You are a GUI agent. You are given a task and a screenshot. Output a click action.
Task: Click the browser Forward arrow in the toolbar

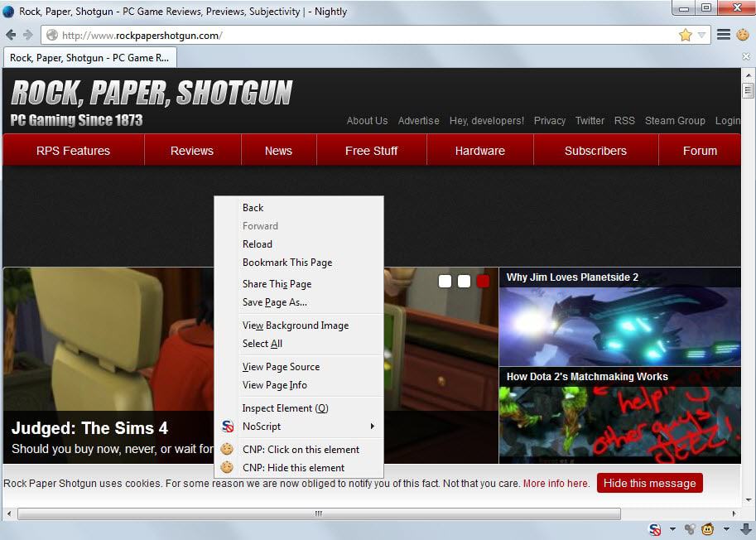pyautogui.click(x=28, y=35)
